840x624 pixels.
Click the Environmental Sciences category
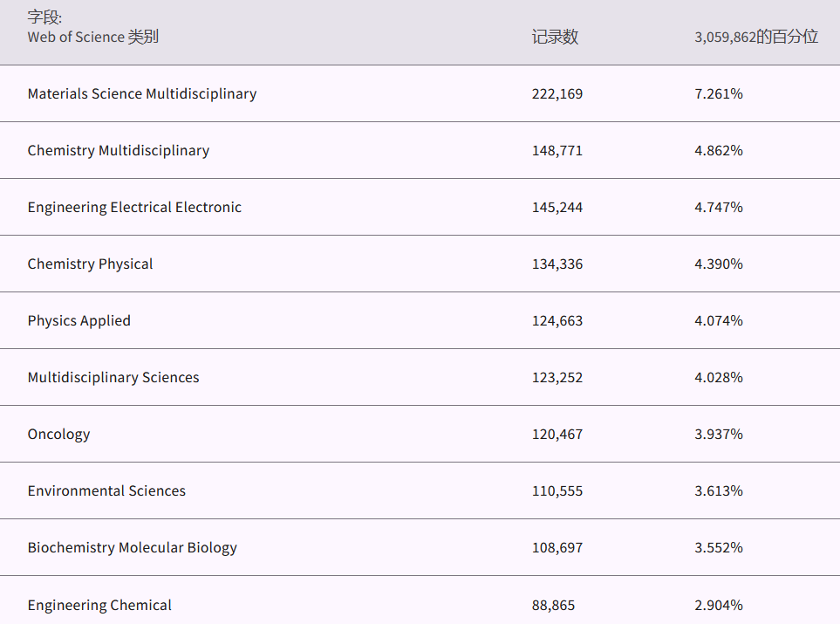[106, 490]
